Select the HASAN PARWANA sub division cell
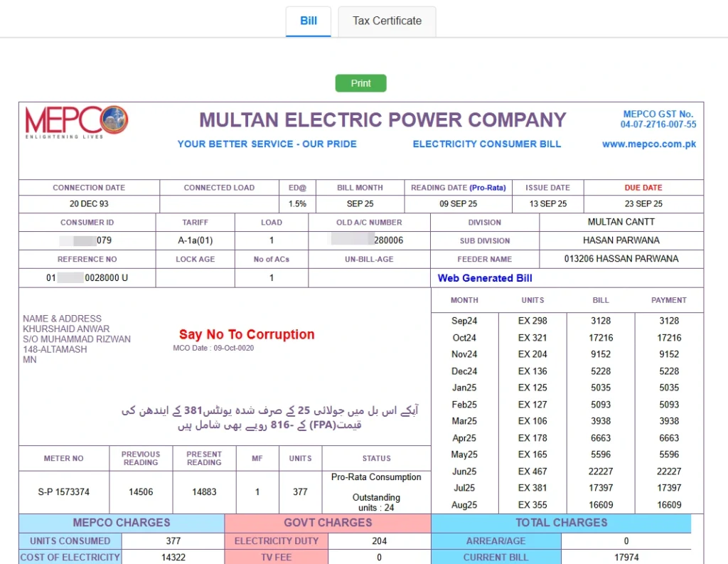The height and width of the screenshot is (564, 728). point(622,240)
